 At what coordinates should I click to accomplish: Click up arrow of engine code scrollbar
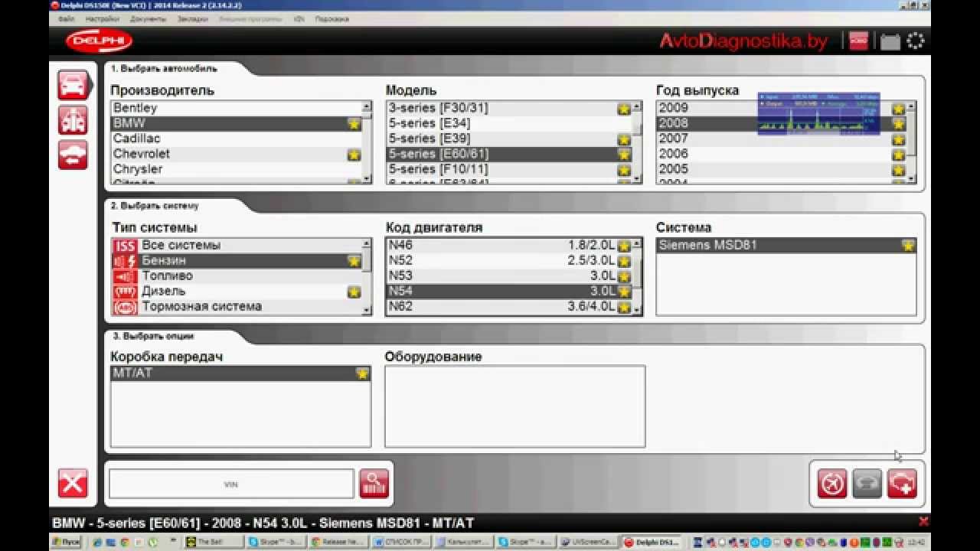coord(637,244)
